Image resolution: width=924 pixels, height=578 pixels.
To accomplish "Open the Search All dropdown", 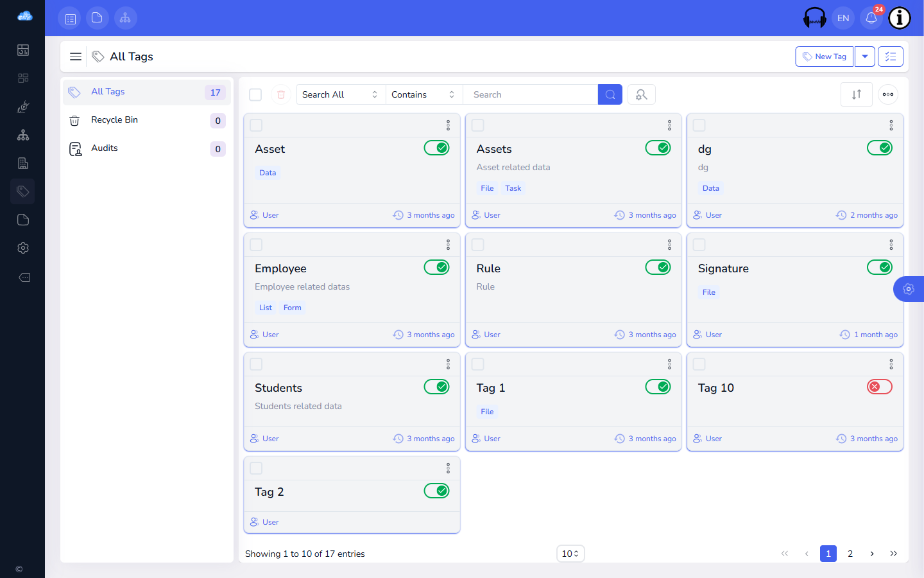I will point(341,94).
